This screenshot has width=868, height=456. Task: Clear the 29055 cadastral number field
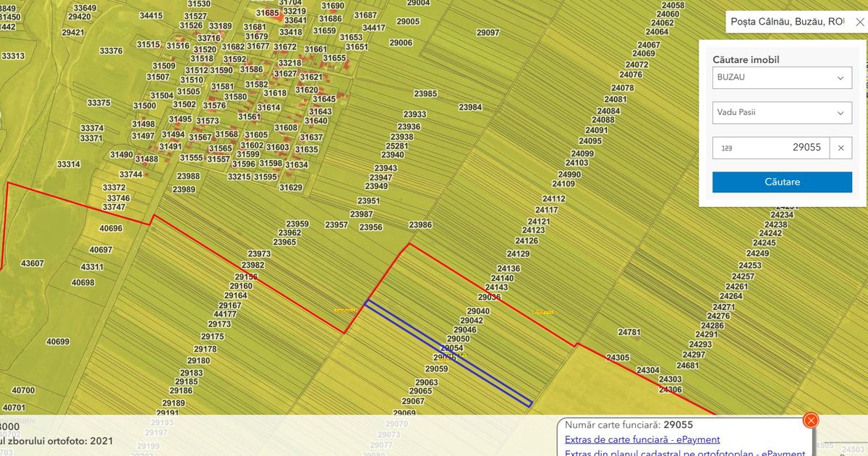coord(841,148)
